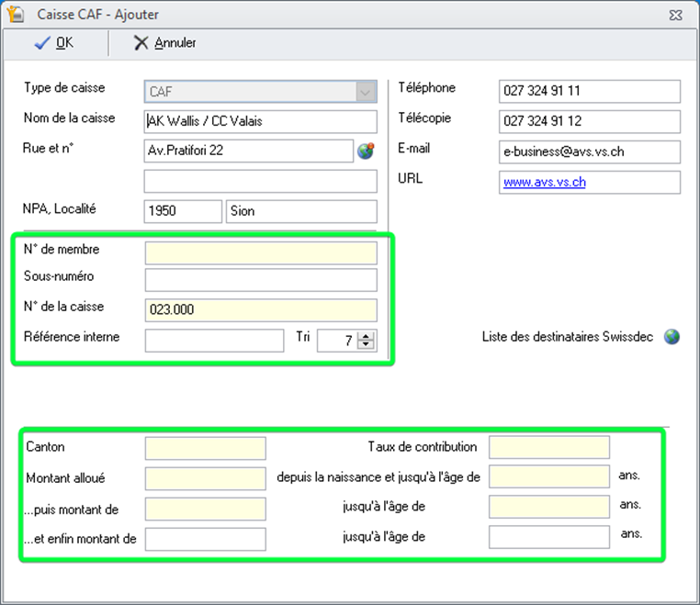Click the Montant alloué input field
The height and width of the screenshot is (605, 700).
pos(205,478)
